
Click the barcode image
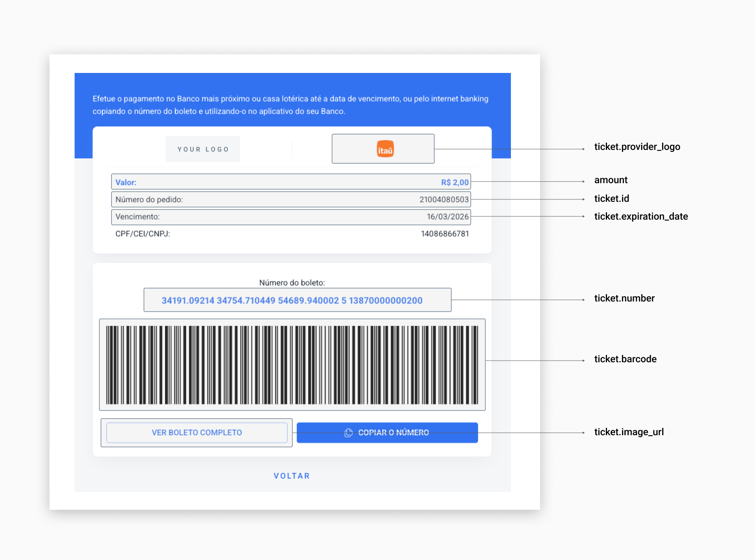[292, 363]
